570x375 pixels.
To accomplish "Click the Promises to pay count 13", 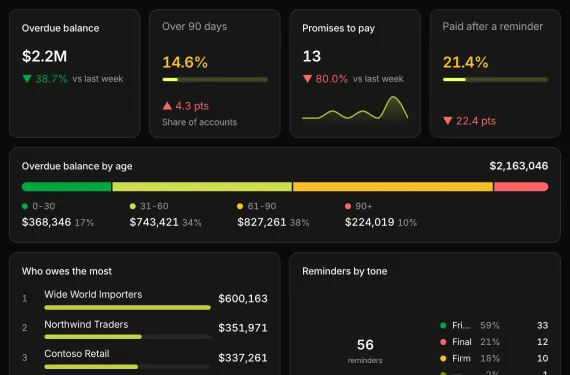I will 312,56.
